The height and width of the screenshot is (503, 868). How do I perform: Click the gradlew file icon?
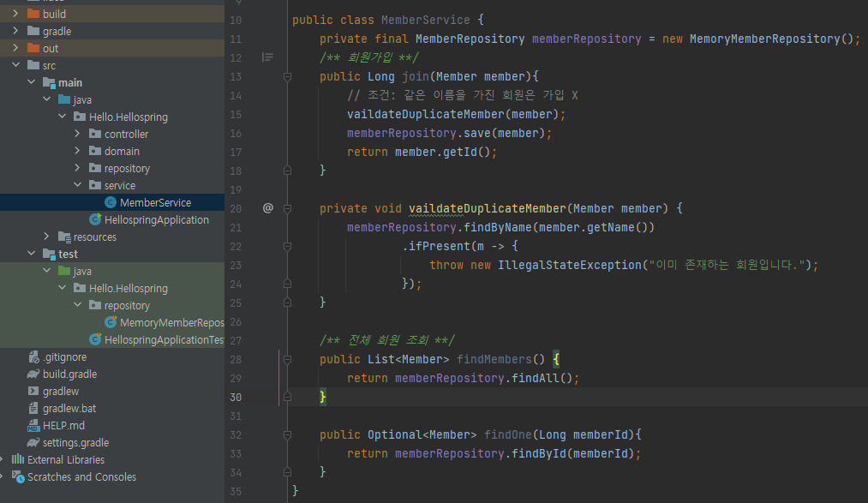click(33, 391)
